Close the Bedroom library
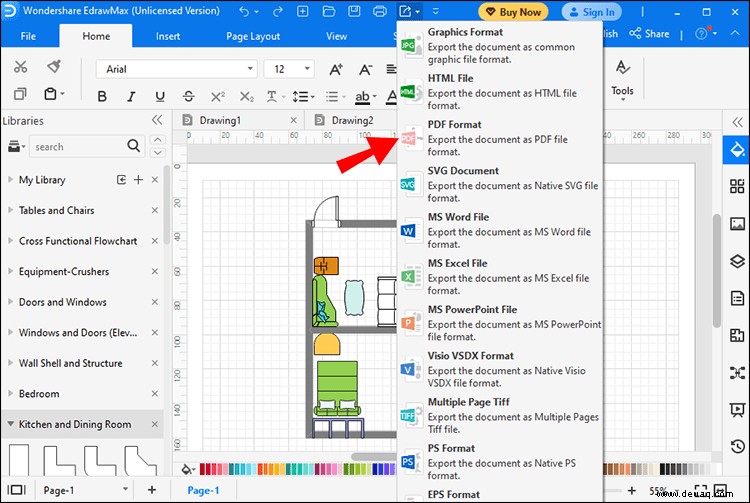The image size is (750, 503). [154, 394]
